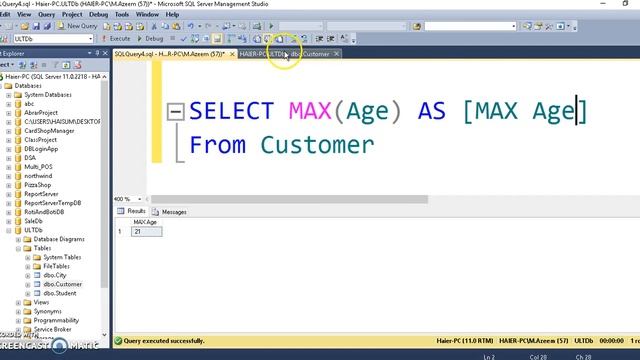Select the Database Diagrams folder

[x=59, y=239]
